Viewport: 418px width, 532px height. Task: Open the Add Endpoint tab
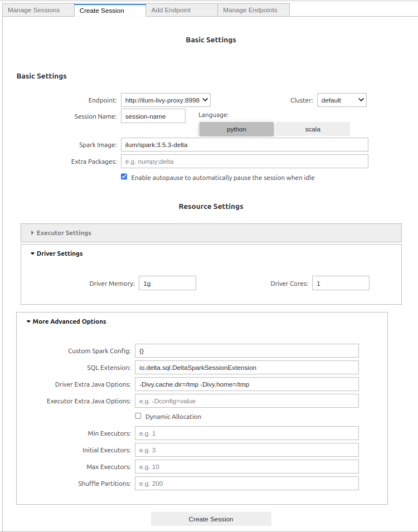(x=171, y=9)
